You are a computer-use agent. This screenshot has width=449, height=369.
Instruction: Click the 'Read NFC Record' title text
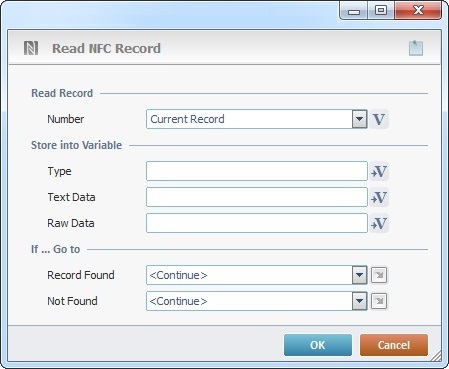click(x=106, y=48)
